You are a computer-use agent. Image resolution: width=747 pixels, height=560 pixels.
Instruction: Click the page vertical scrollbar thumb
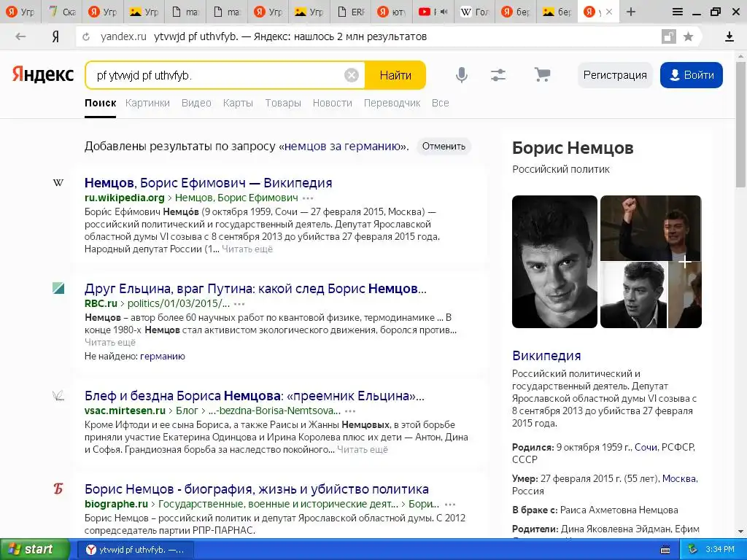click(x=741, y=125)
